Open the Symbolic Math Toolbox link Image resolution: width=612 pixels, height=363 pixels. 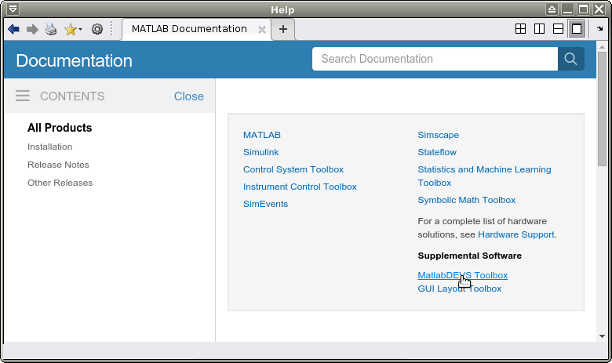(467, 200)
